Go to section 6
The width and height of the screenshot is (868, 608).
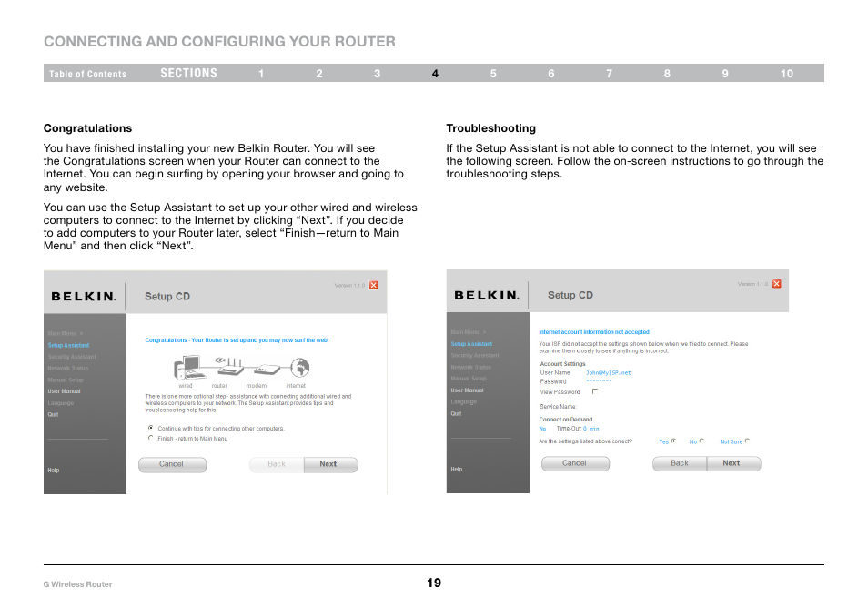pyautogui.click(x=551, y=74)
